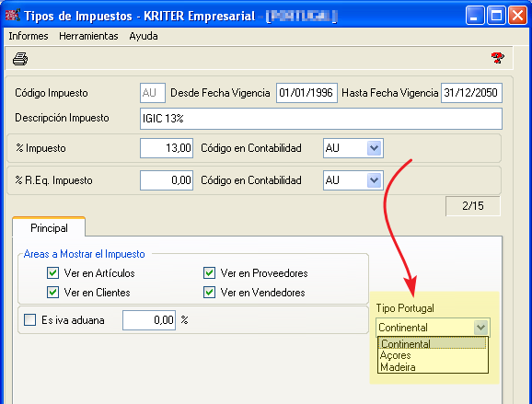Viewport: 532px width, 404px height.
Task: Uncheck Ver en Clientes checkbox
Action: point(53,292)
